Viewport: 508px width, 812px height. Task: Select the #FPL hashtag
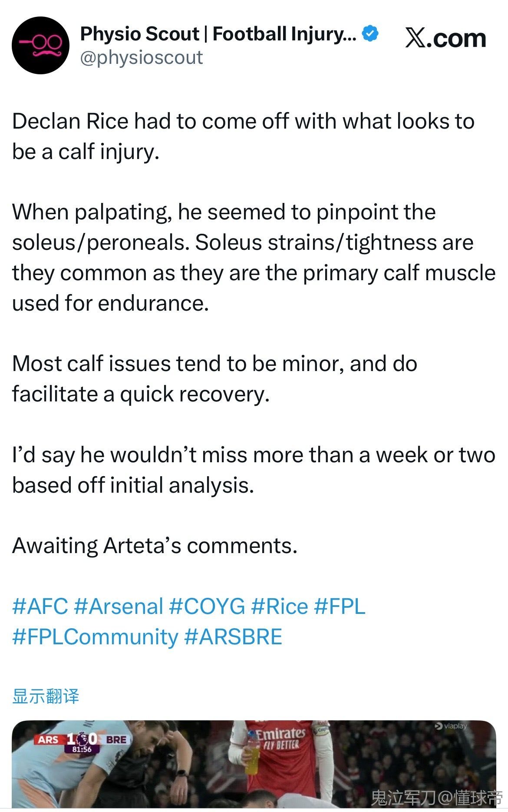340,607
